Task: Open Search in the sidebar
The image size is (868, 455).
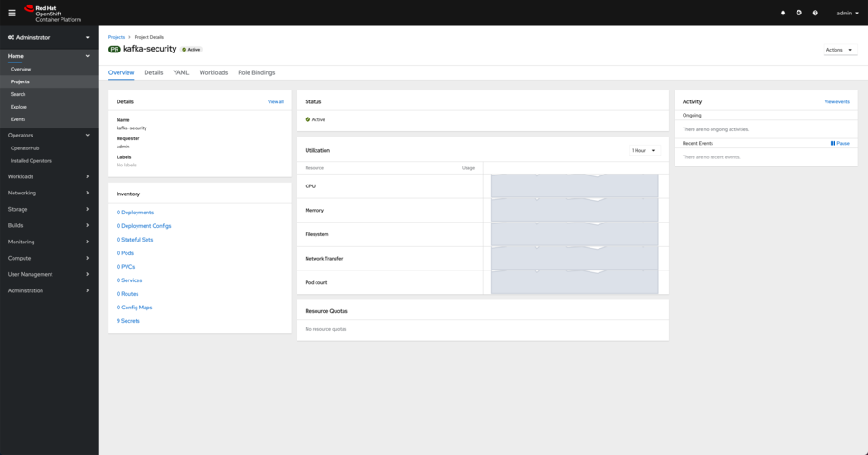Action: coord(18,94)
